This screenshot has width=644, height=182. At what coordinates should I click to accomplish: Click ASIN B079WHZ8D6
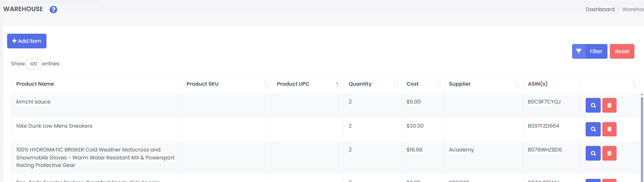pyautogui.click(x=545, y=150)
